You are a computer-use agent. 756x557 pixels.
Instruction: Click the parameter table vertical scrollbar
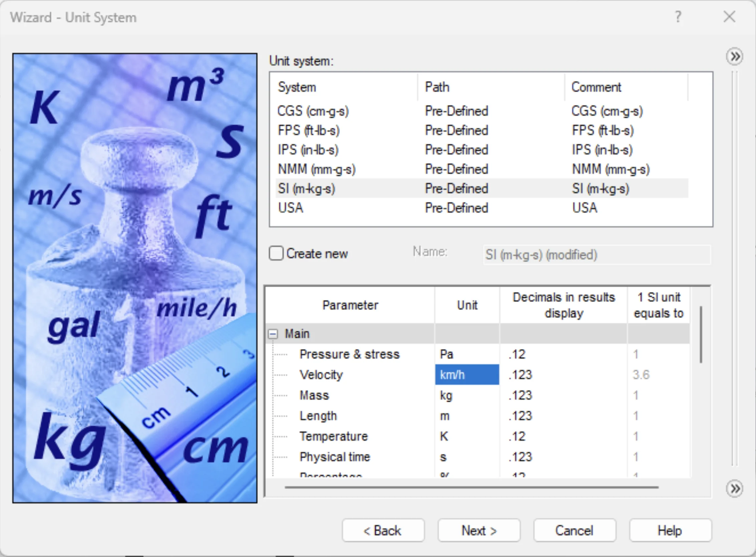[701, 334]
